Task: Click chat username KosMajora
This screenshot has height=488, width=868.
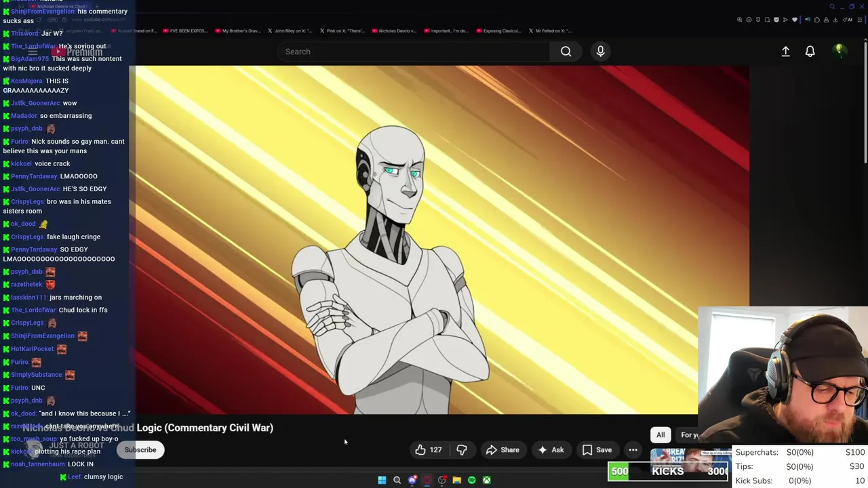Action: (x=26, y=81)
